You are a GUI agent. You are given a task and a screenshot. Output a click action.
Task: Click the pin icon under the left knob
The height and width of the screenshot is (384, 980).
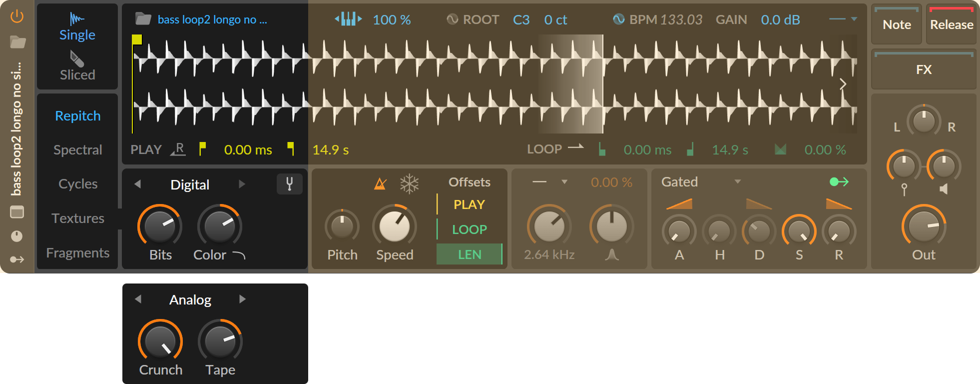[904, 189]
